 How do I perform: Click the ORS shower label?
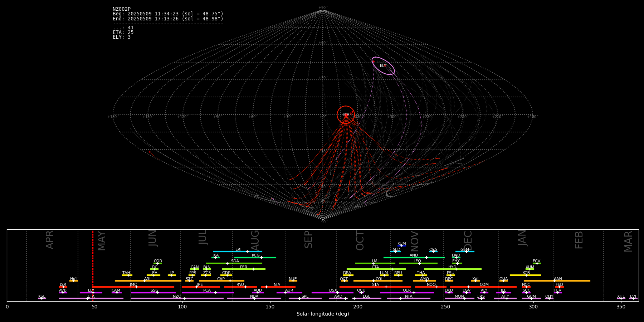pos(433,250)
